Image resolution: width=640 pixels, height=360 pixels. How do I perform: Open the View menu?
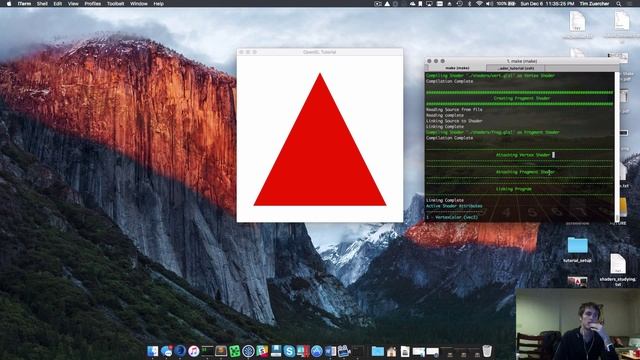click(x=73, y=4)
